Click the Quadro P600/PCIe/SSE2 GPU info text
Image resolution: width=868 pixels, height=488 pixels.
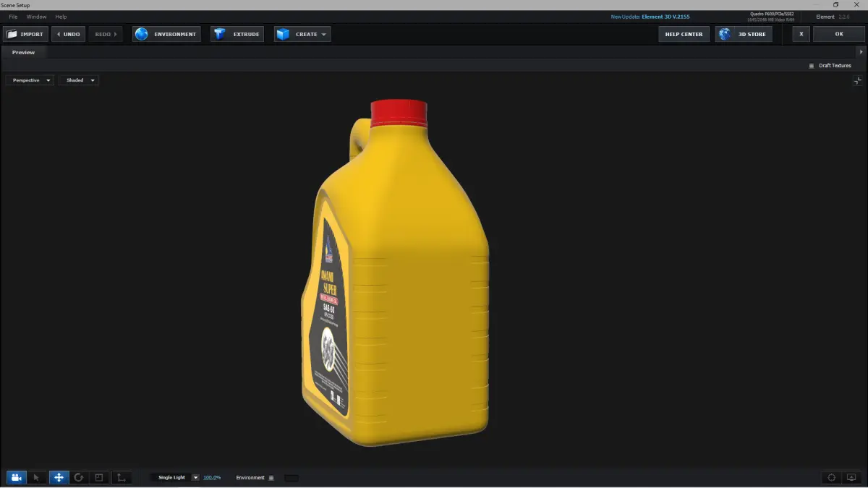click(x=771, y=14)
